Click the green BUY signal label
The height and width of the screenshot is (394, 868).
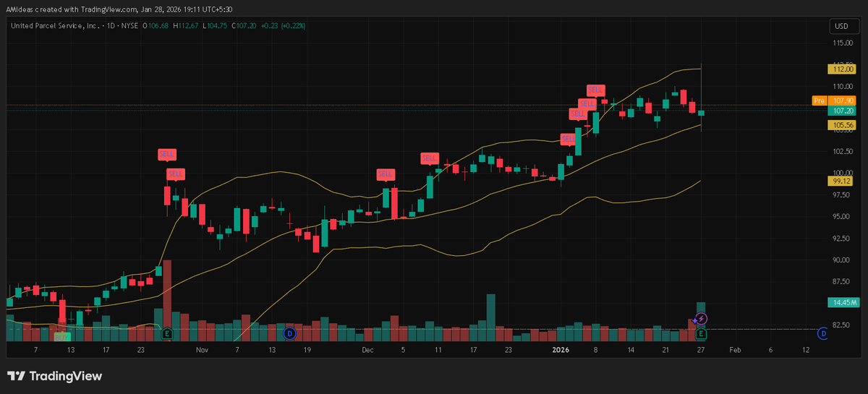click(61, 336)
